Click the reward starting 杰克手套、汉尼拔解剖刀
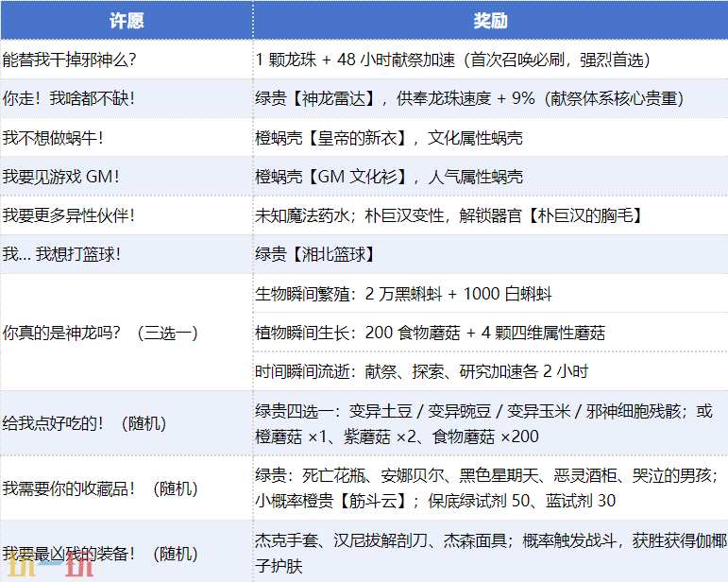This screenshot has height=582, width=728. click(x=491, y=553)
